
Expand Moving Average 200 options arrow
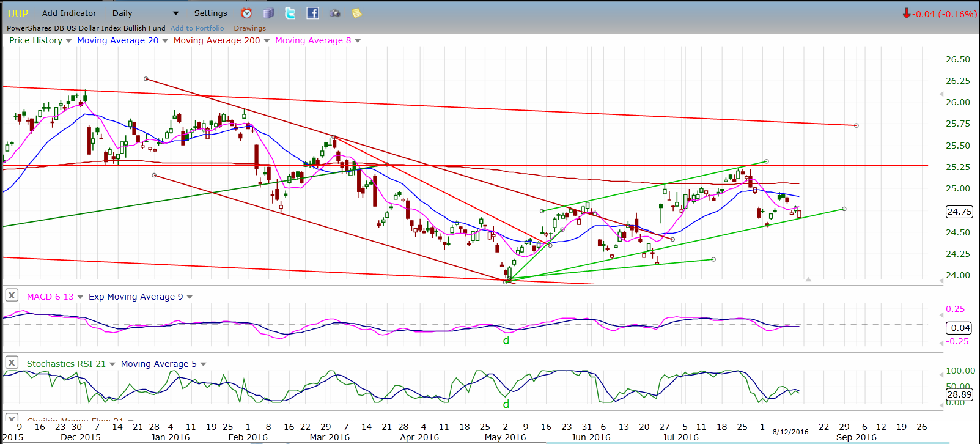click(x=267, y=41)
